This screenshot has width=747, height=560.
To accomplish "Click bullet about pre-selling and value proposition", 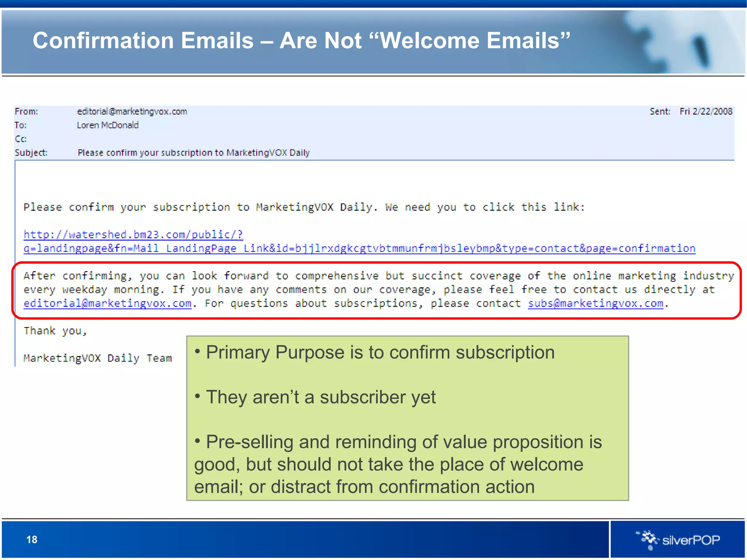I will pos(398,464).
